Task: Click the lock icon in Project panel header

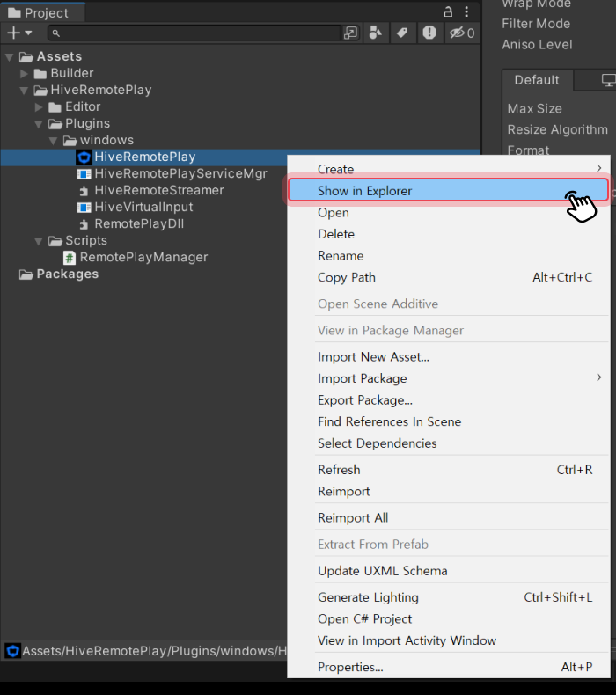Action: [x=449, y=12]
